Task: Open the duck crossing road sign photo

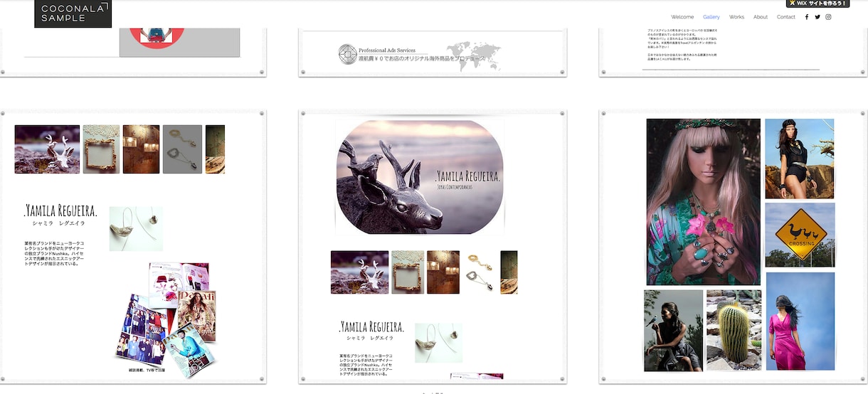Action: 800,235
